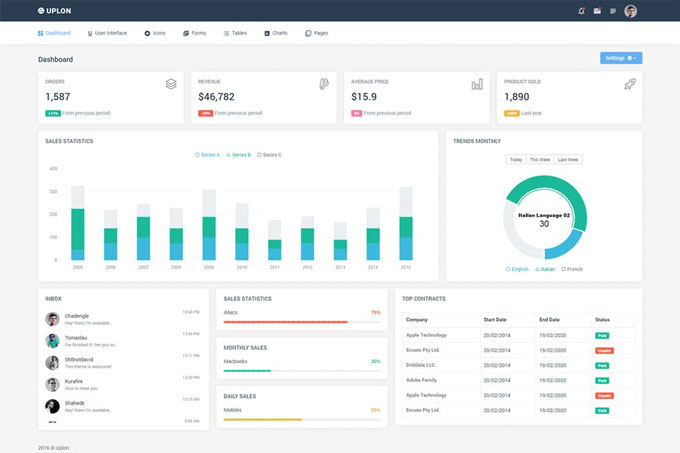The width and height of the screenshot is (680, 453).
Task: Click the Company column header
Action: tap(417, 319)
